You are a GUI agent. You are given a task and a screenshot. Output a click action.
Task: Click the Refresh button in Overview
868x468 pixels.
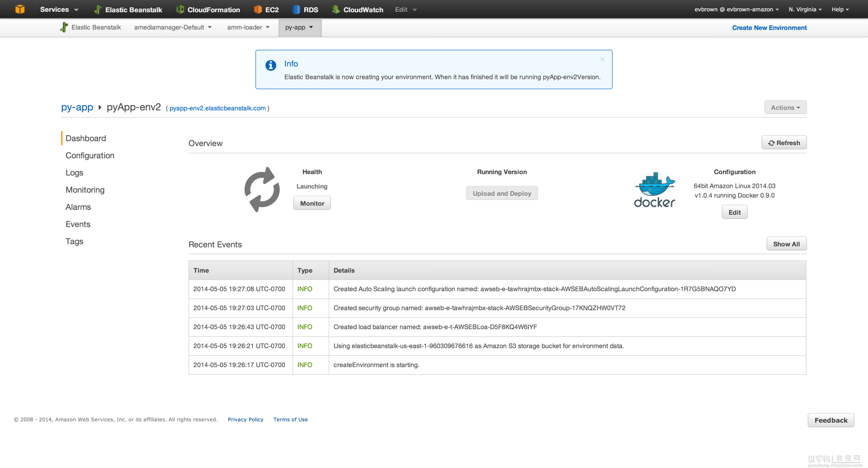pyautogui.click(x=784, y=142)
